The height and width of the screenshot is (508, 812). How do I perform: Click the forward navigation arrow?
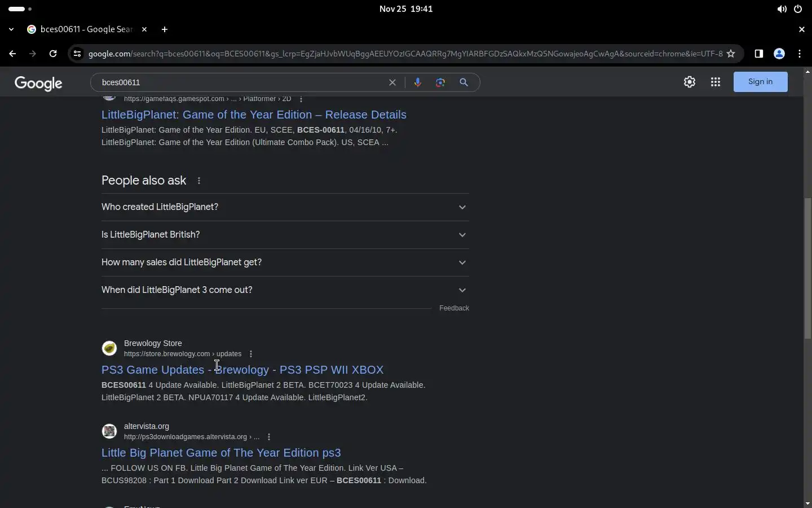(32, 54)
